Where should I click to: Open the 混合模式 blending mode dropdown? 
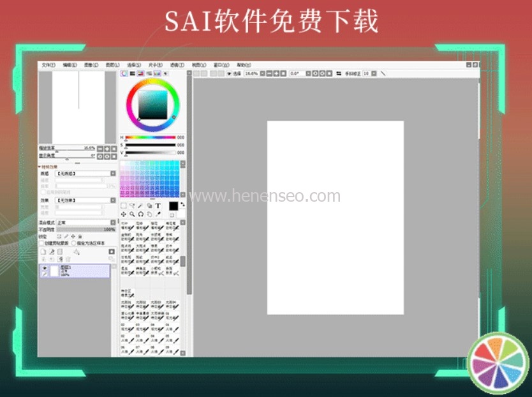click(x=86, y=223)
